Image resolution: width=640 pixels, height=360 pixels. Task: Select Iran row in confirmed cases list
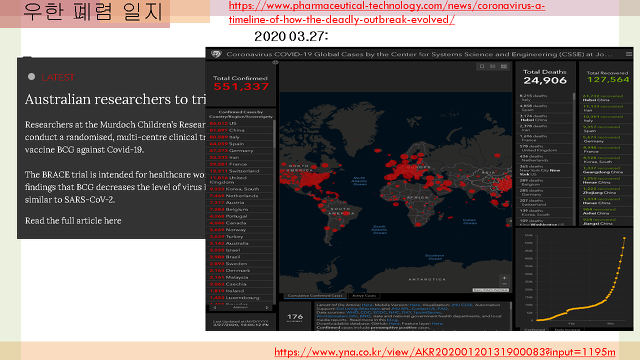point(240,158)
